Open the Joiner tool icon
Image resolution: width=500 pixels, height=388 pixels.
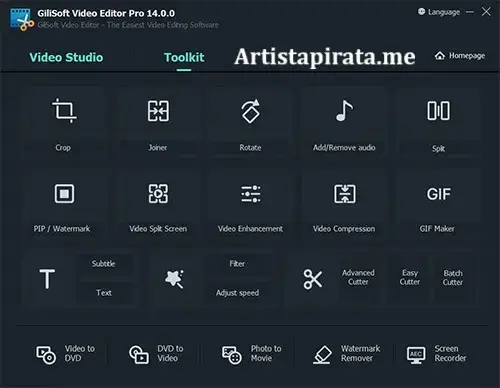click(x=158, y=111)
